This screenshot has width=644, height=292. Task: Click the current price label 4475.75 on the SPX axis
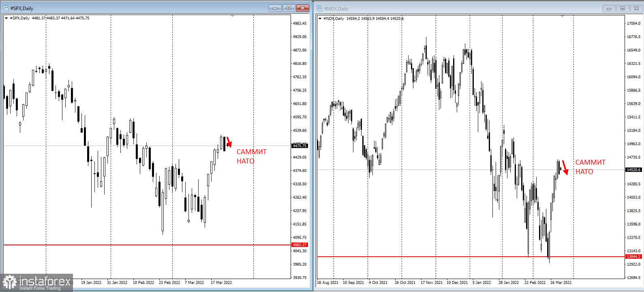300,146
